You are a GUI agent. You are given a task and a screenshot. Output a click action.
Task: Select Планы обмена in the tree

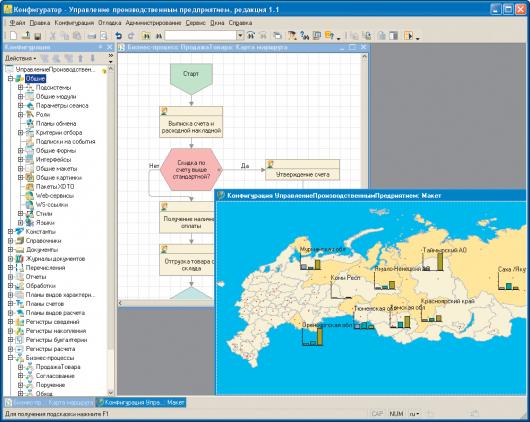(56, 123)
